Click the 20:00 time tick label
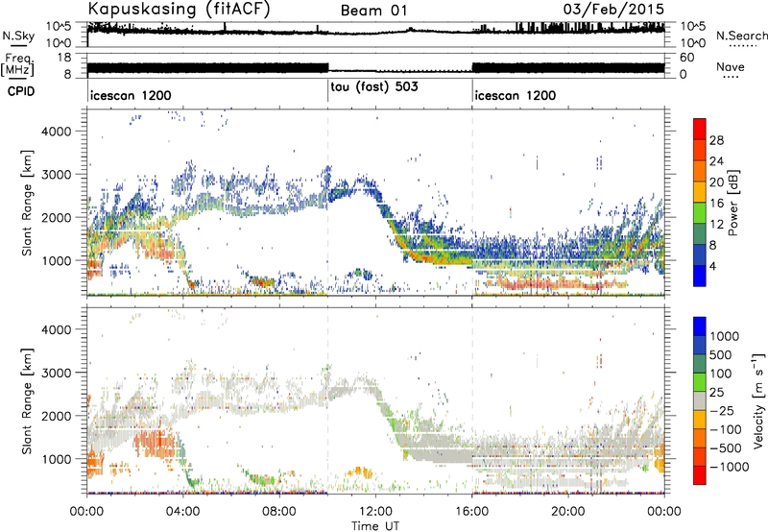768x532 pixels. [567, 512]
